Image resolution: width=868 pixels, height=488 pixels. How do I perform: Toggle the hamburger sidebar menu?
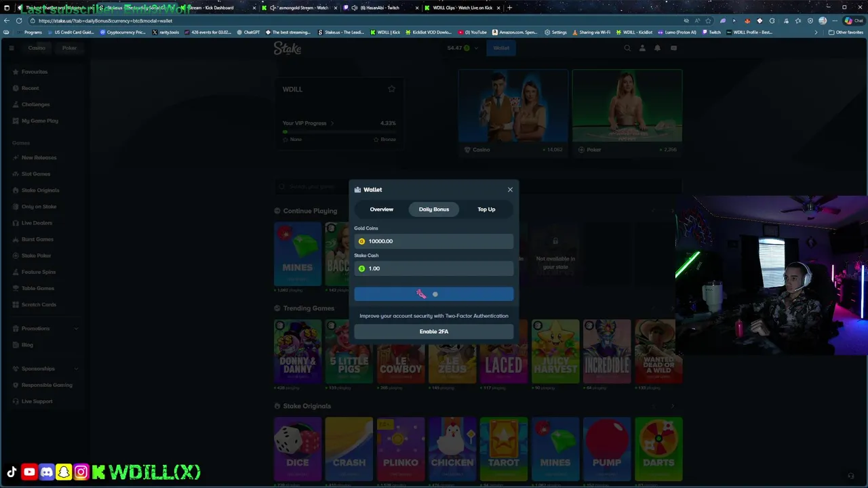point(12,48)
